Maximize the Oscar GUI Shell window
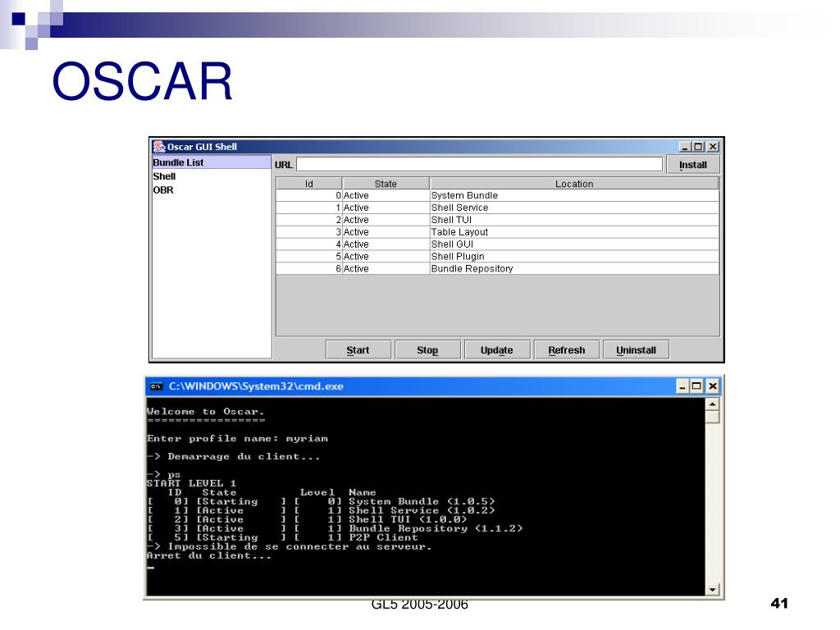 click(x=697, y=146)
